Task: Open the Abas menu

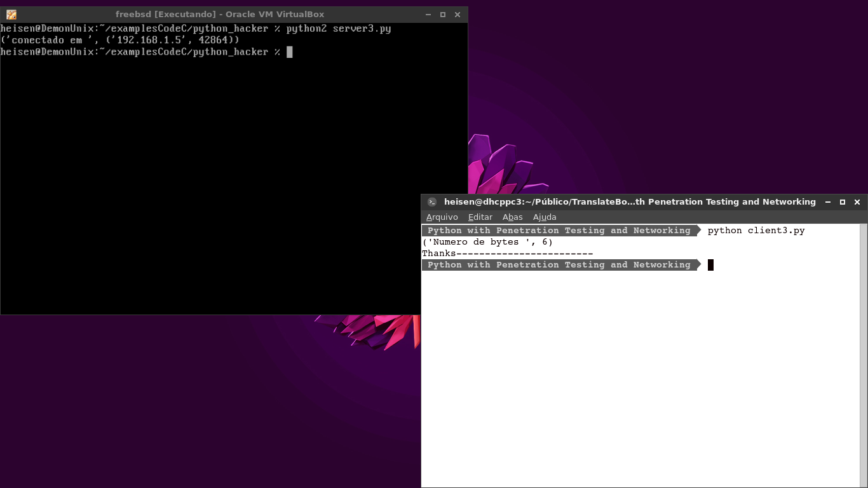Action: 512,217
